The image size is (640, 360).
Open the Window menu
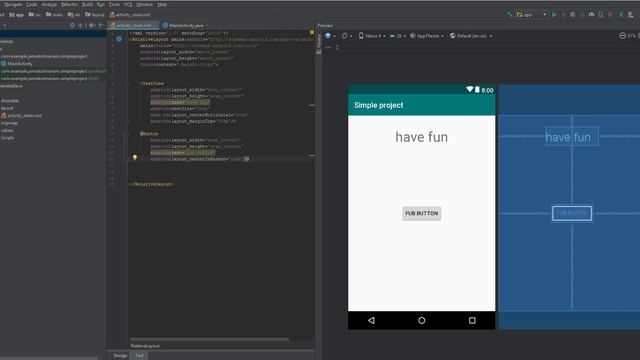point(144,4)
